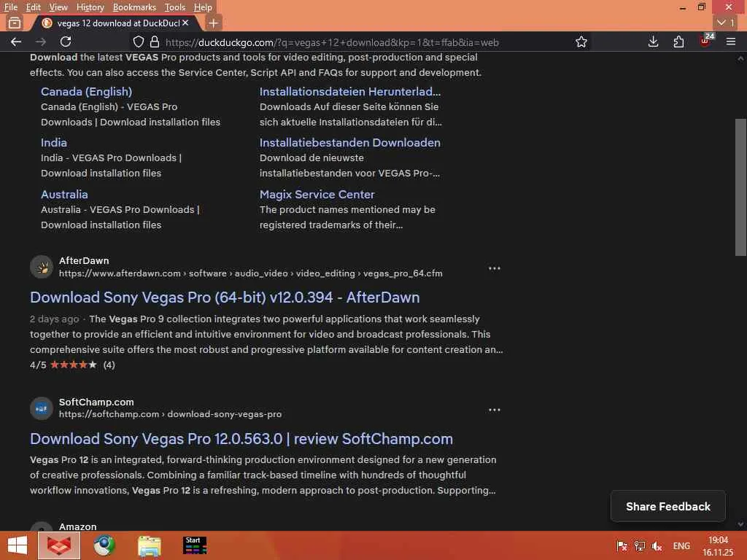
Task: Click the AfterDawn site favicon
Action: point(42,267)
